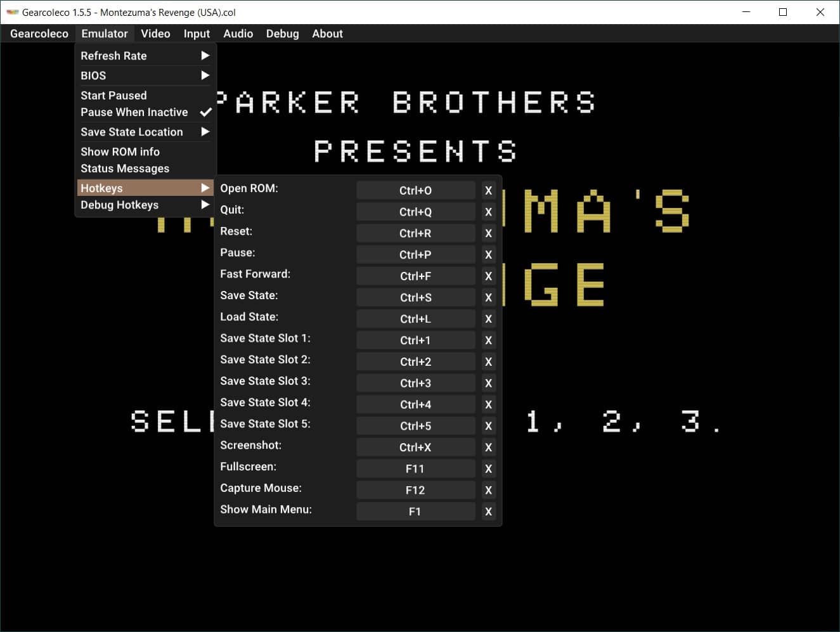The height and width of the screenshot is (632, 840).
Task: Click X beside Show Main Menu hotkey
Action: (488, 512)
